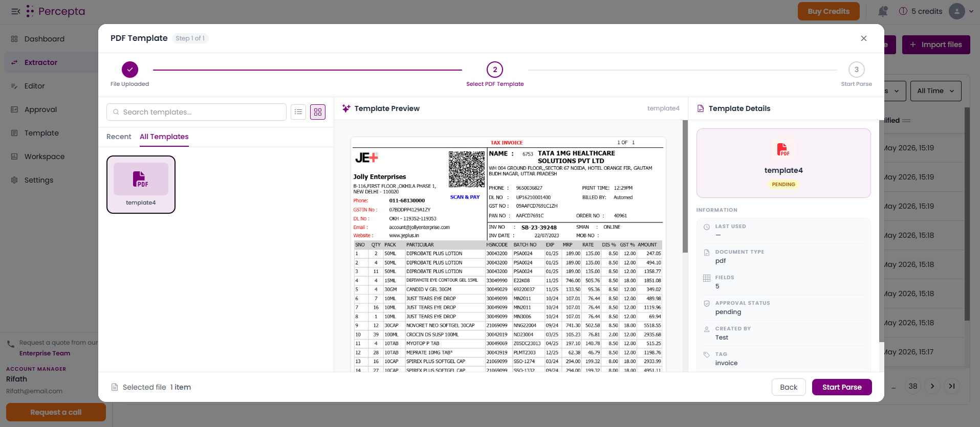Click the Workspace icon in the sidebar

14,156
